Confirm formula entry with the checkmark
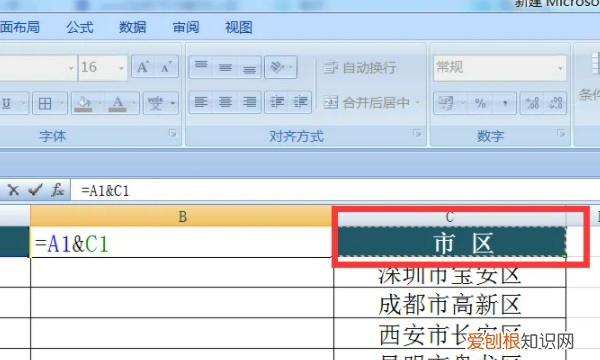 pyautogui.click(x=35, y=190)
